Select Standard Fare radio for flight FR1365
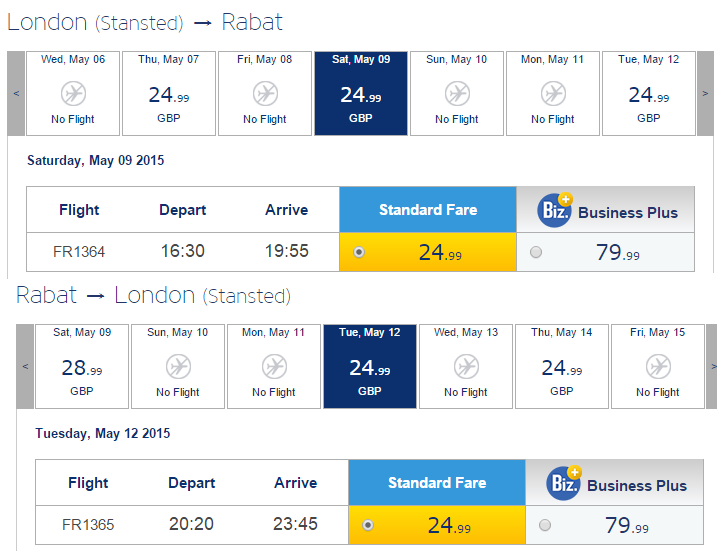 pyautogui.click(x=368, y=525)
